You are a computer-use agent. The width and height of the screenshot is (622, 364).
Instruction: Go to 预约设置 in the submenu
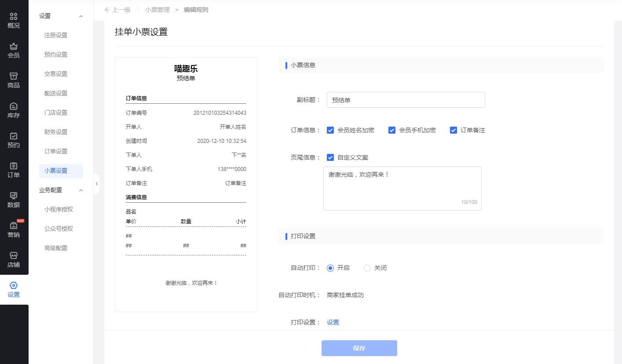[56, 55]
